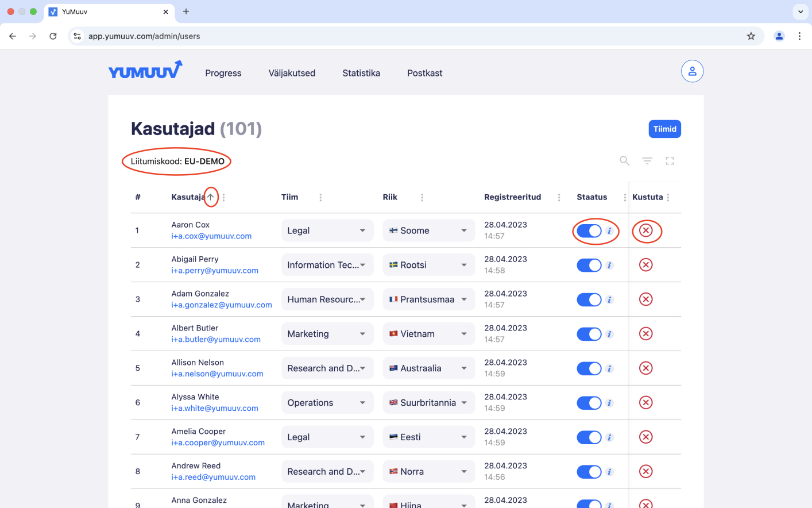Image resolution: width=812 pixels, height=508 pixels.
Task: Reload the page in the browser
Action: pos(53,36)
